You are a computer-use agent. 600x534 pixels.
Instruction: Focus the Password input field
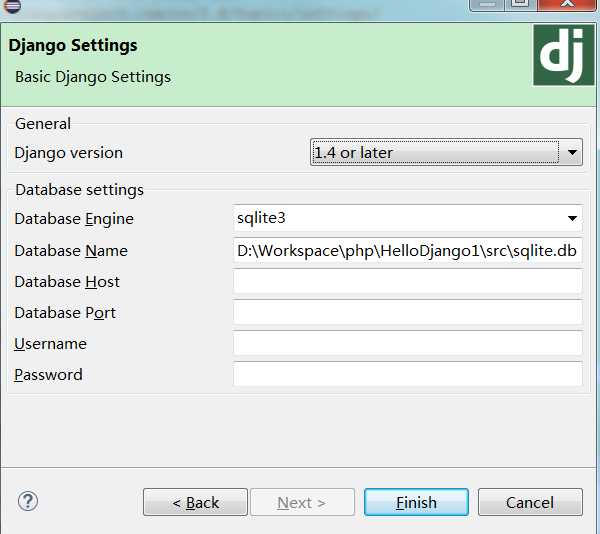(408, 374)
